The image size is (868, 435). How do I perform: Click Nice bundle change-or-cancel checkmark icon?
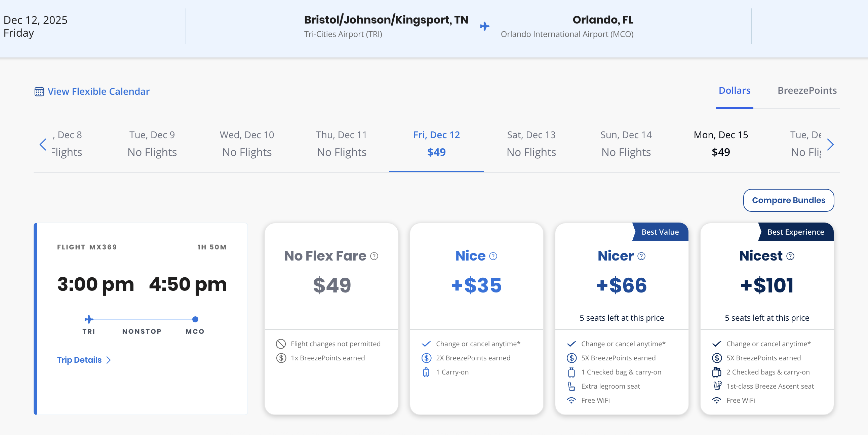click(426, 344)
